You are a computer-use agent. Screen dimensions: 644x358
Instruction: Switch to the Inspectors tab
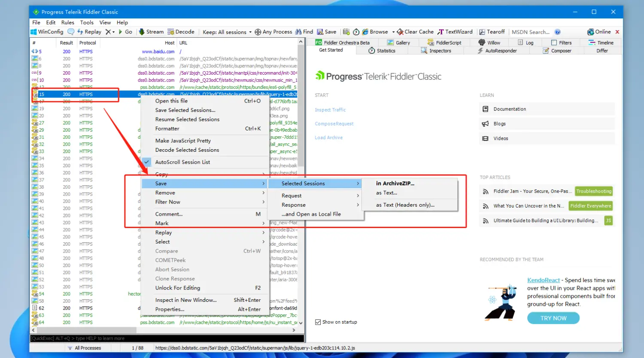pos(436,51)
